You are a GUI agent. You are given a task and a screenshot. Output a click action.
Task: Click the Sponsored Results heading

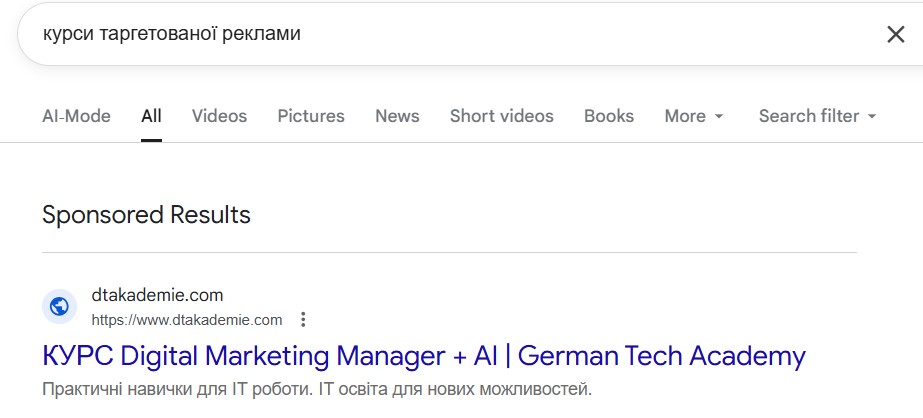click(146, 215)
